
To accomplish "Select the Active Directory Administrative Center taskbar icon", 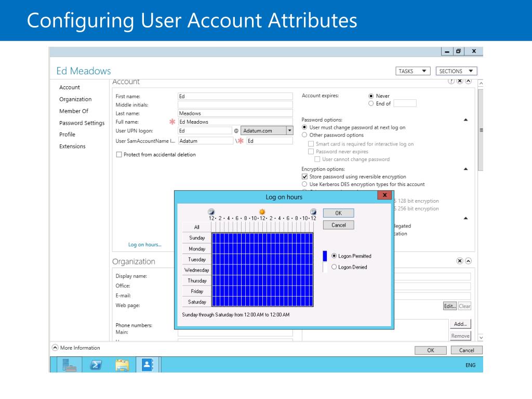I will [x=148, y=365].
